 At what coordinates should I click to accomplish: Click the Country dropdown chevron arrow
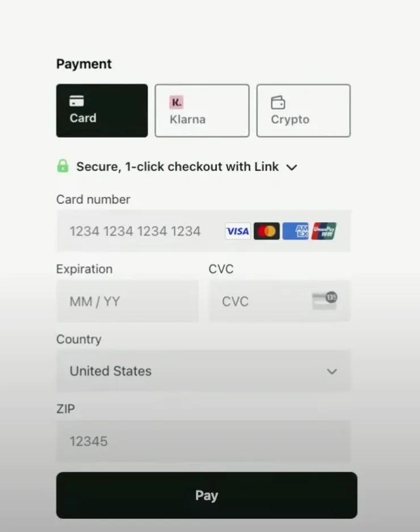[331, 371]
